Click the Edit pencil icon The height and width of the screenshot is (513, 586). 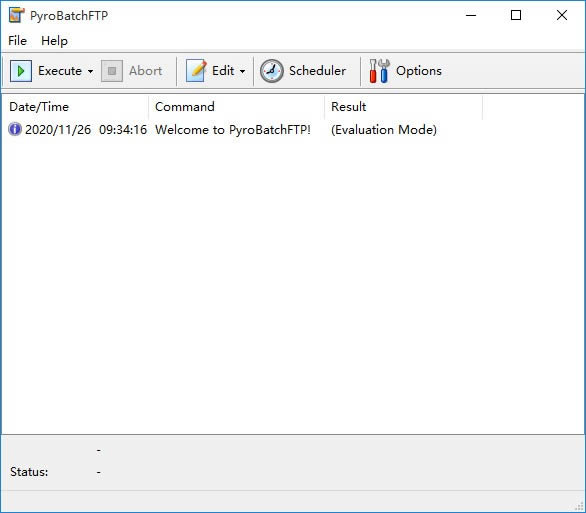click(x=197, y=71)
